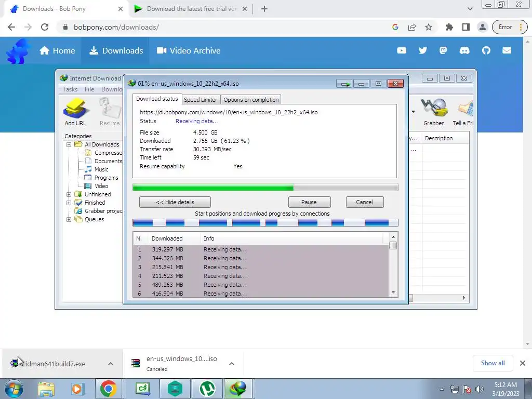Show hidden tray icons arrow

[x=442, y=389]
